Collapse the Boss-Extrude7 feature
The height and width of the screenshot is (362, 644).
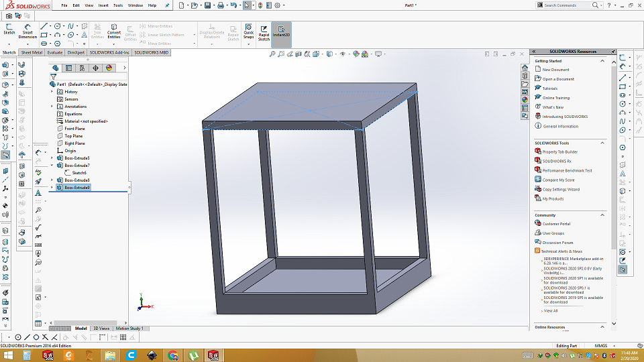pyautogui.click(x=52, y=166)
